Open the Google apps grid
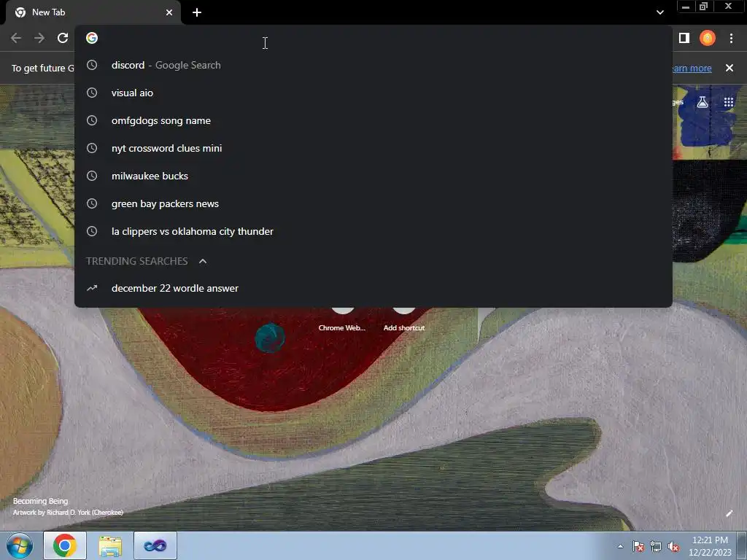Image resolution: width=747 pixels, height=560 pixels. [x=729, y=102]
